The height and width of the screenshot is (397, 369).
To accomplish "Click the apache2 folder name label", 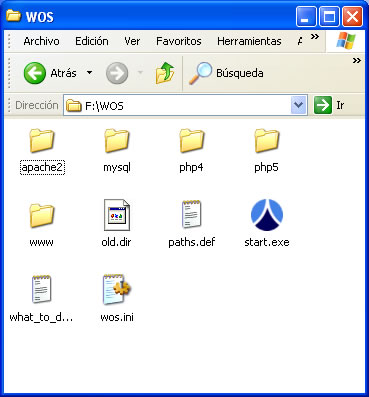I will 42,167.
